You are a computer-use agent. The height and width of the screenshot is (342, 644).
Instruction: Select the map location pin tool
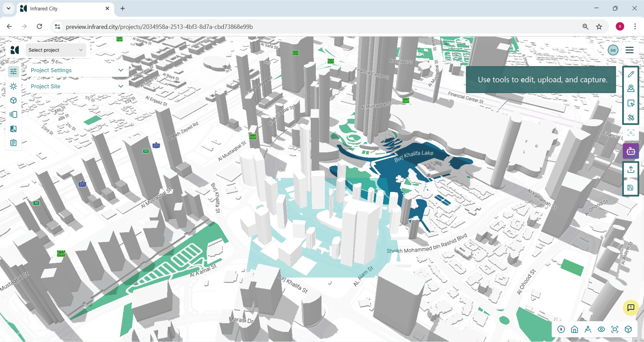631,89
